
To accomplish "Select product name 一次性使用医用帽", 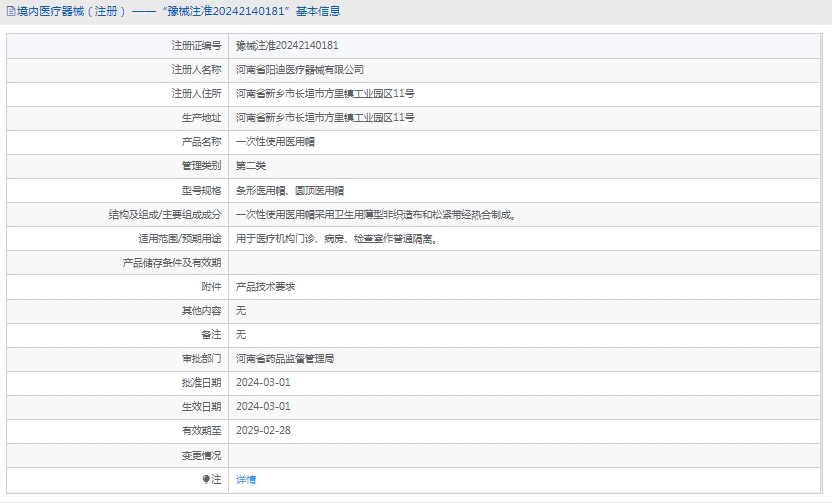I will pos(275,142).
